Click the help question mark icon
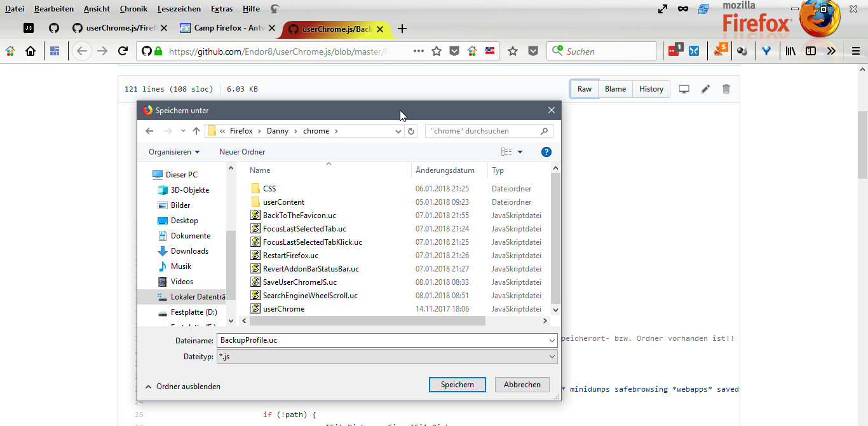This screenshot has height=426, width=868. 546,152
